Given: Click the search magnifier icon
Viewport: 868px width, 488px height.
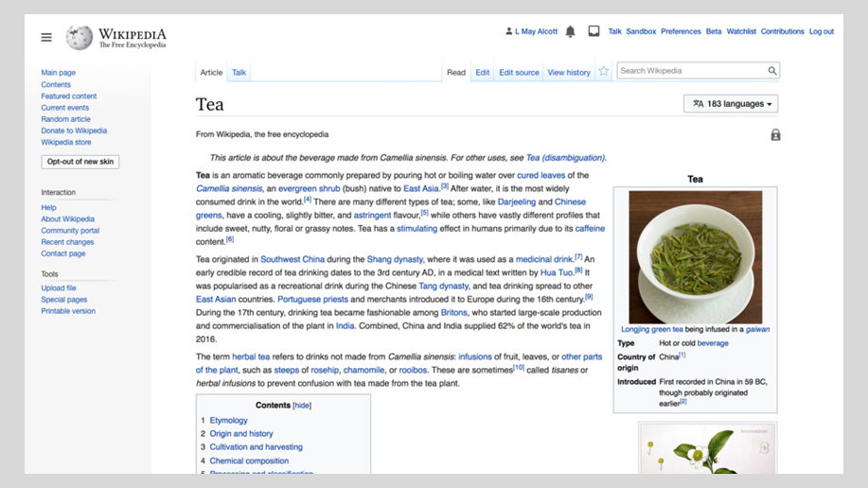Looking at the screenshot, I should click(x=772, y=71).
